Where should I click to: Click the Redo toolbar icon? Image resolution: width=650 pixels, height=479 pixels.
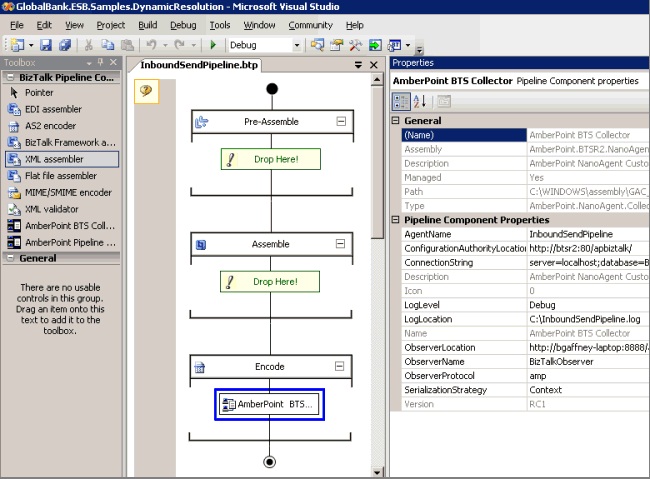coord(179,45)
